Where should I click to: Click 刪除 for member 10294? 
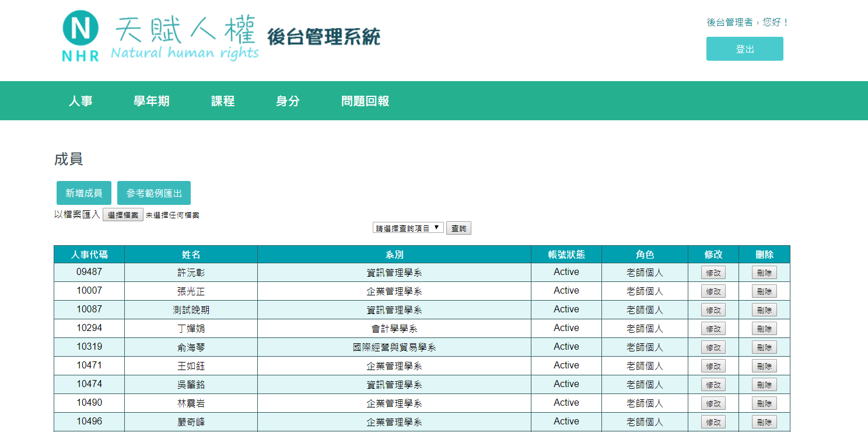coord(764,329)
